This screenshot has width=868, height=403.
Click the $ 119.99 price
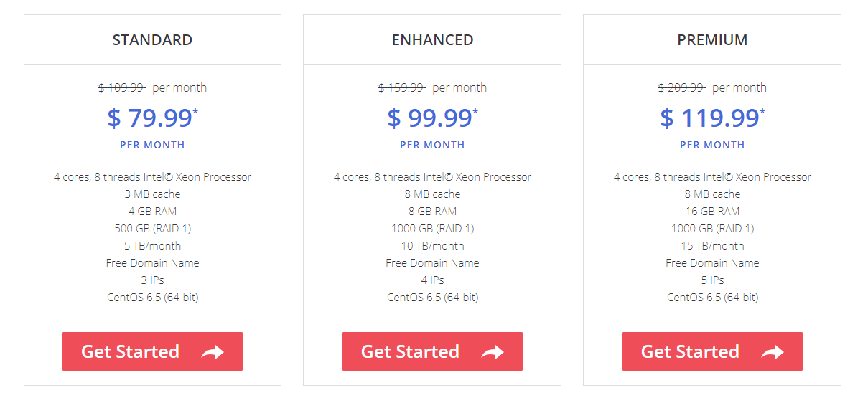(709, 118)
